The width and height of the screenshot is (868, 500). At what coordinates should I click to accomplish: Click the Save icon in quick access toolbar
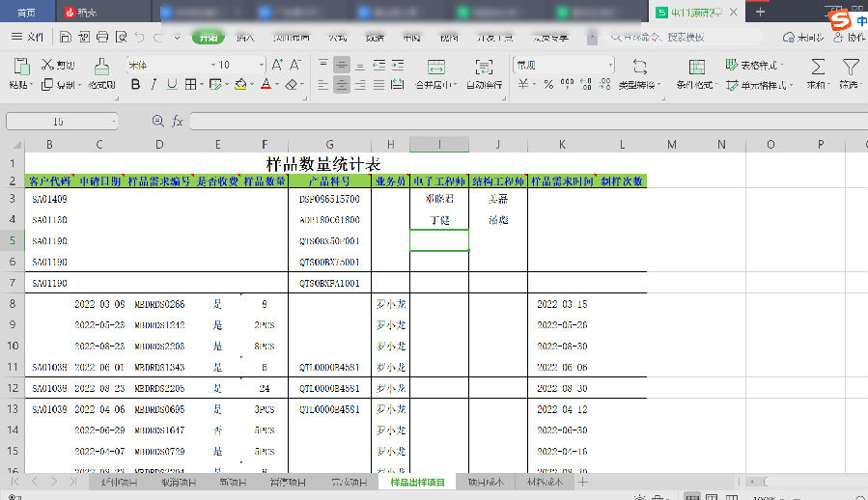[65, 38]
